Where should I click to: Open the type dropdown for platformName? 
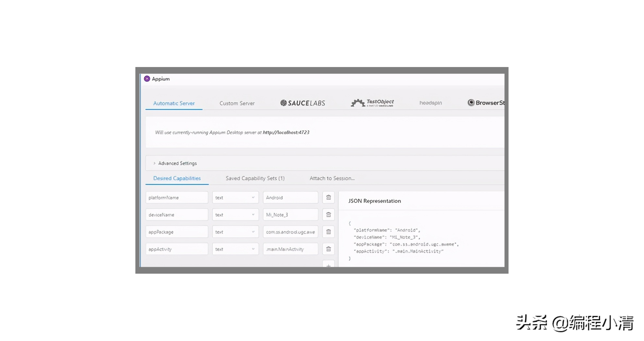pyautogui.click(x=235, y=198)
